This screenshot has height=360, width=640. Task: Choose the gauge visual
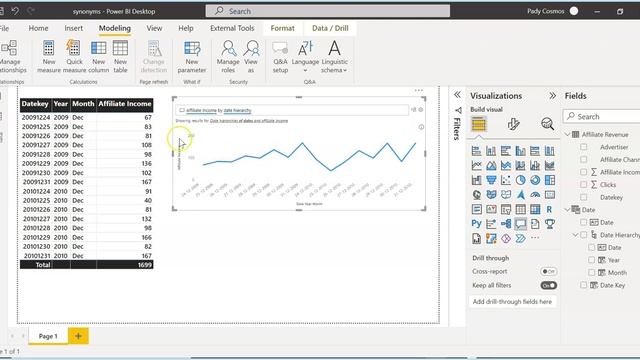[x=535, y=195]
